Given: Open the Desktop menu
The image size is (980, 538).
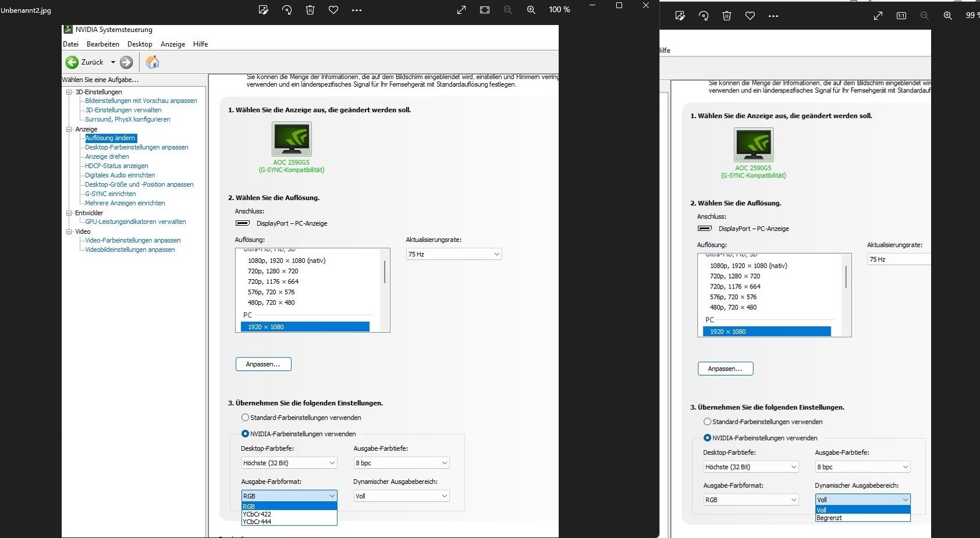Looking at the screenshot, I should point(140,44).
